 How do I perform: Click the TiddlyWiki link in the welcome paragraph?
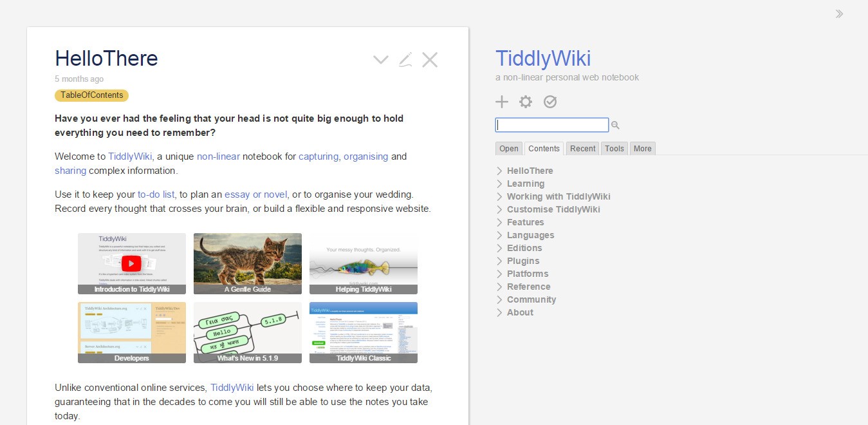[x=129, y=156]
